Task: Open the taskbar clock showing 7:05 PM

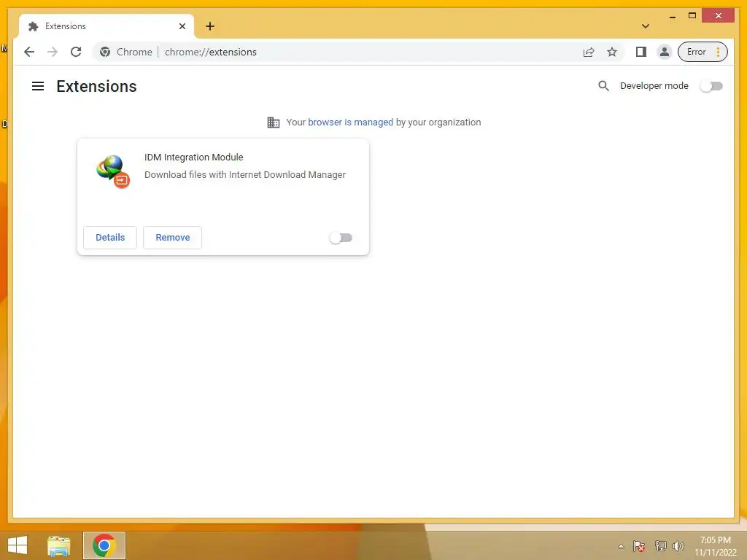Action: 716,546
